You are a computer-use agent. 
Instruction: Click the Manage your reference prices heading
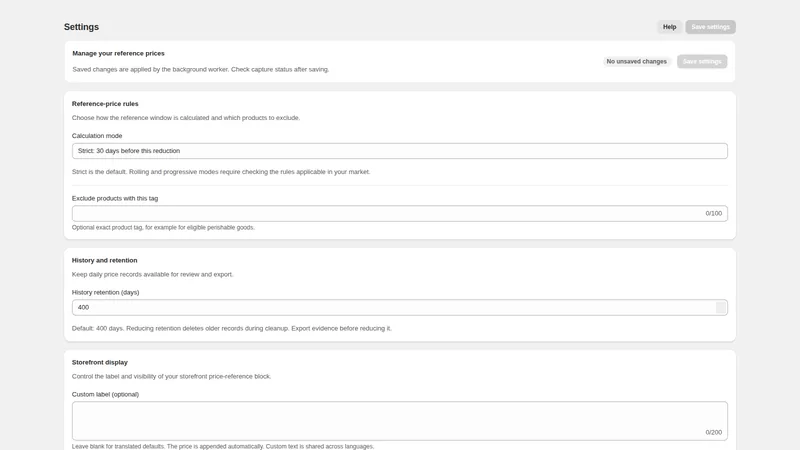point(118,53)
